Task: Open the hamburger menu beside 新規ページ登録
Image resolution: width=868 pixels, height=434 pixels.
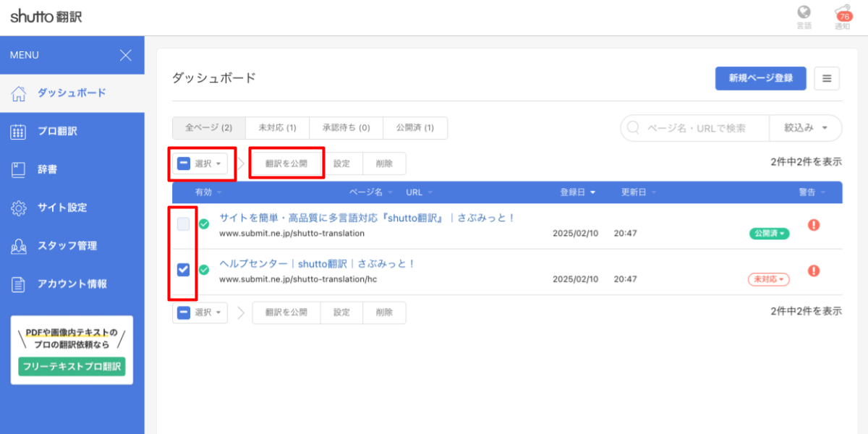Action: [827, 78]
